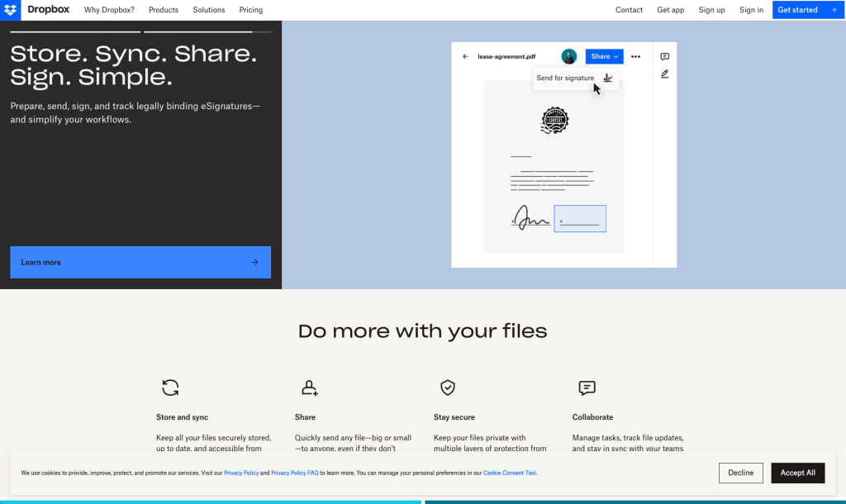Click the Share feature heading
The image size is (846, 504).
pos(305,417)
